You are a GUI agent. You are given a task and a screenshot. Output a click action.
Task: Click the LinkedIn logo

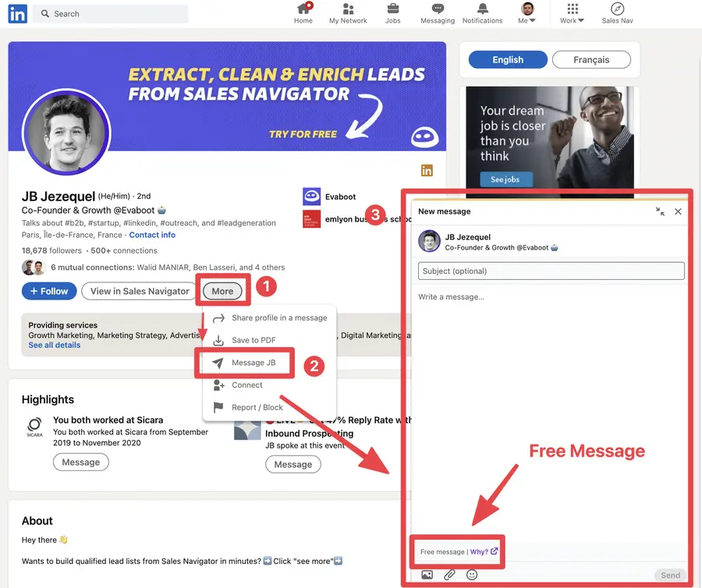click(17, 13)
